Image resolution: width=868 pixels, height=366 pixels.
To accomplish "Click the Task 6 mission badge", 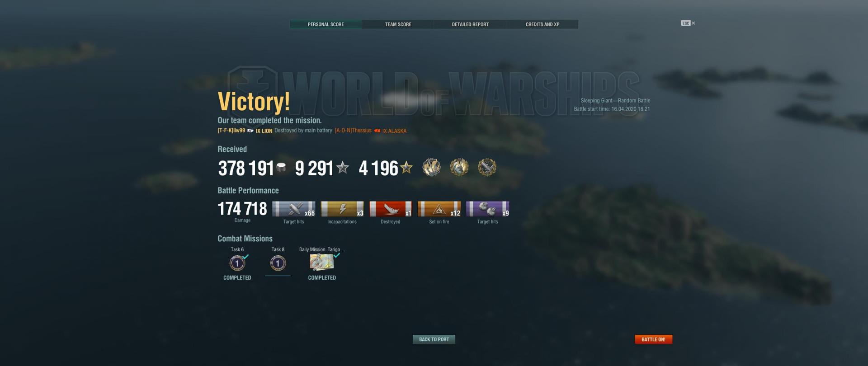I will pyautogui.click(x=237, y=263).
